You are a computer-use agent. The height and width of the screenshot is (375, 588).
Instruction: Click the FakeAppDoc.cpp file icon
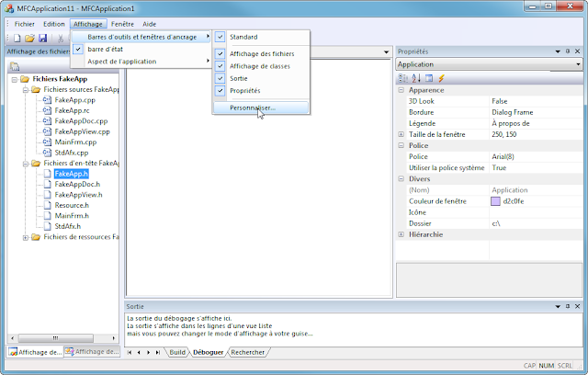pyautogui.click(x=47, y=120)
